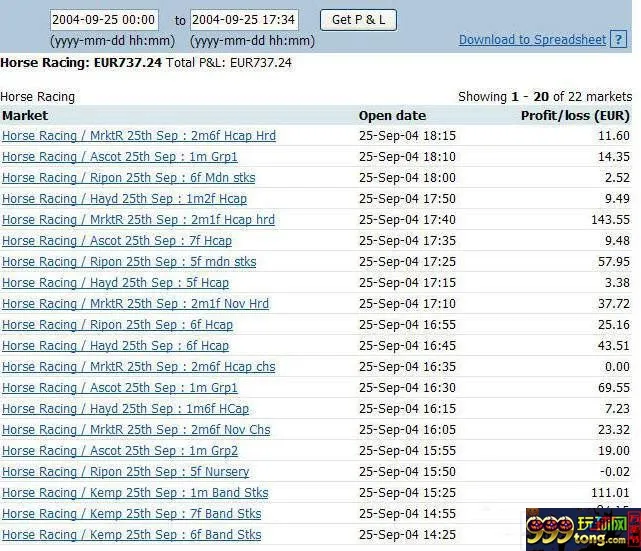Open MrktR 2m1f Hcap hrd market
This screenshot has height=551, width=641.
click(139, 220)
